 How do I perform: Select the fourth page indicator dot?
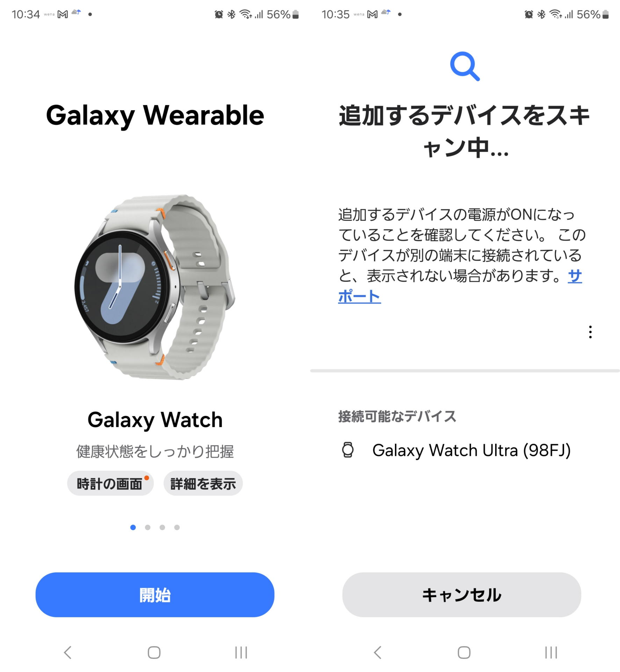tap(177, 527)
